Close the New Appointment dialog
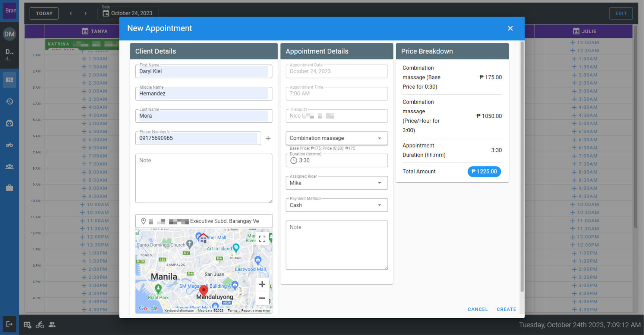This screenshot has height=335, width=644. point(510,28)
